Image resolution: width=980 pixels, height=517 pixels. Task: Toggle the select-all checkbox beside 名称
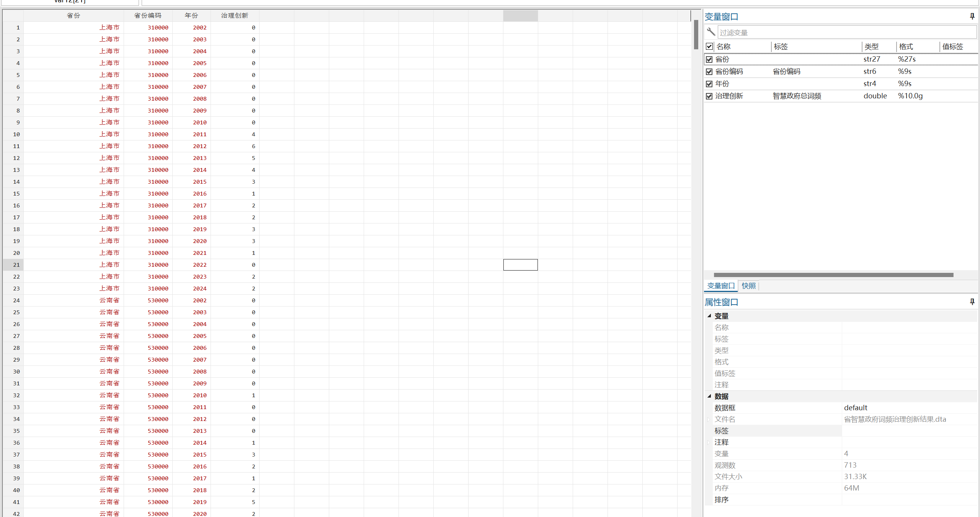point(709,46)
